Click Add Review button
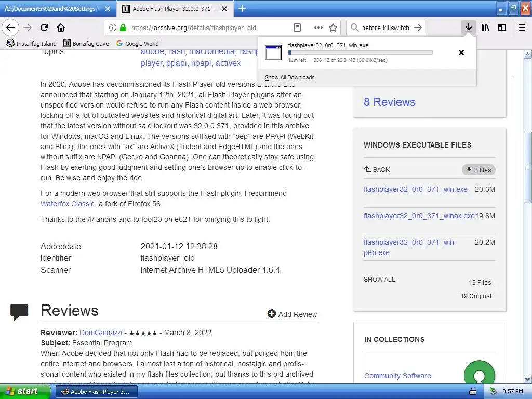The image size is (532, 399). [x=292, y=314]
